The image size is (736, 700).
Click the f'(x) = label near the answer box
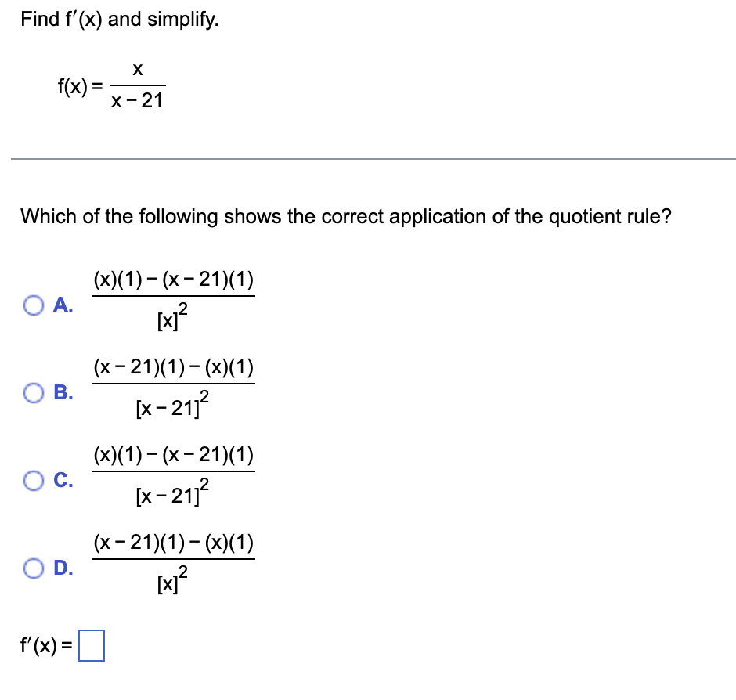tap(45, 645)
